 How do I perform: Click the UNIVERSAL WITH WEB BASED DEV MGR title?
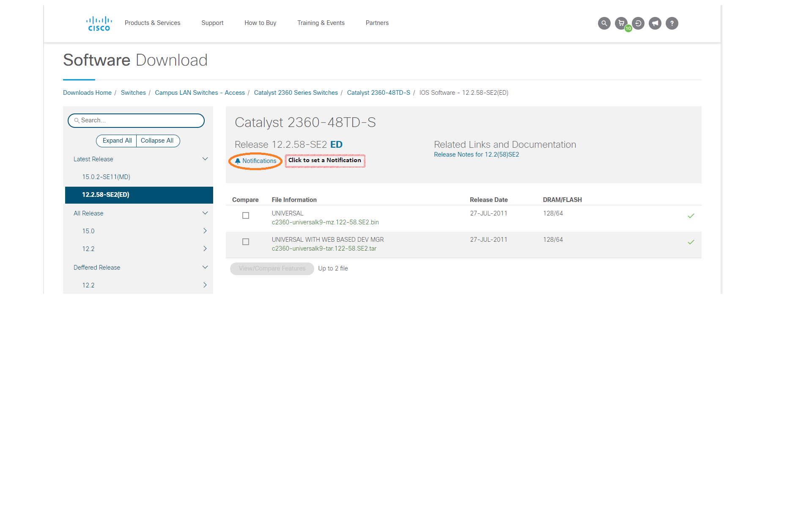pos(328,240)
